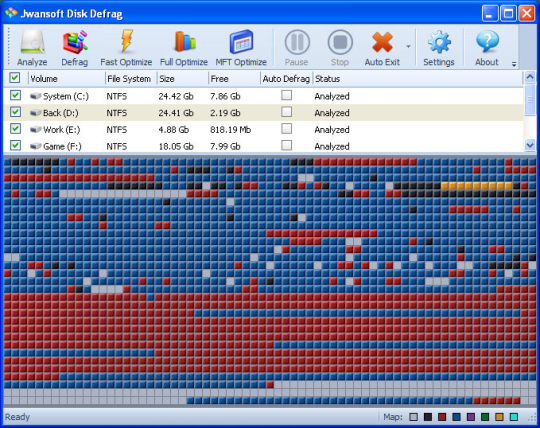Viewport: 540px width, 428px height.
Task: Click the orange blocks in the cluster map
Action: 477,186
